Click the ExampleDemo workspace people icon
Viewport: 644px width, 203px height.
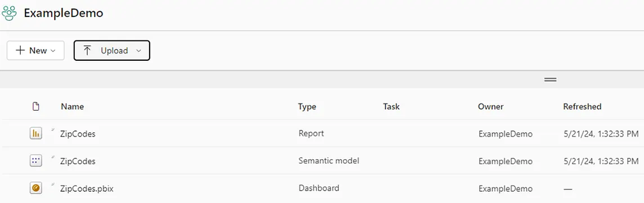(x=9, y=13)
